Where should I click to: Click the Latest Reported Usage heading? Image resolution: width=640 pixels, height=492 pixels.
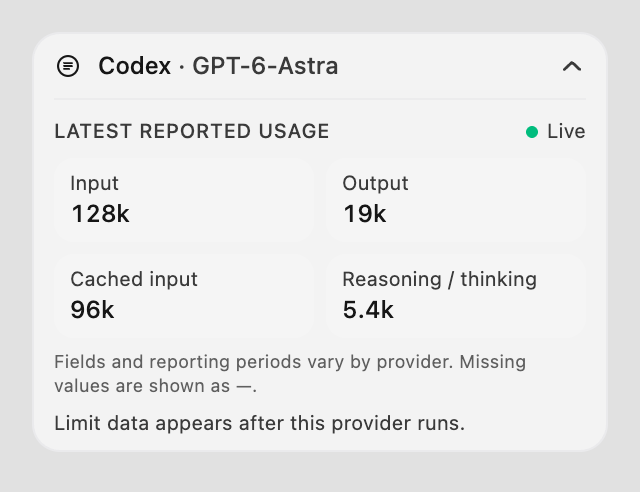(x=192, y=131)
